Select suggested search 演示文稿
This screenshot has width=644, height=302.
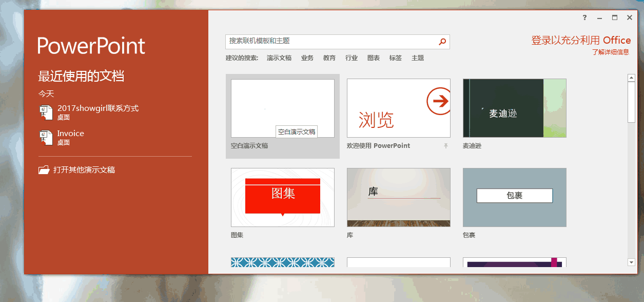tap(279, 58)
